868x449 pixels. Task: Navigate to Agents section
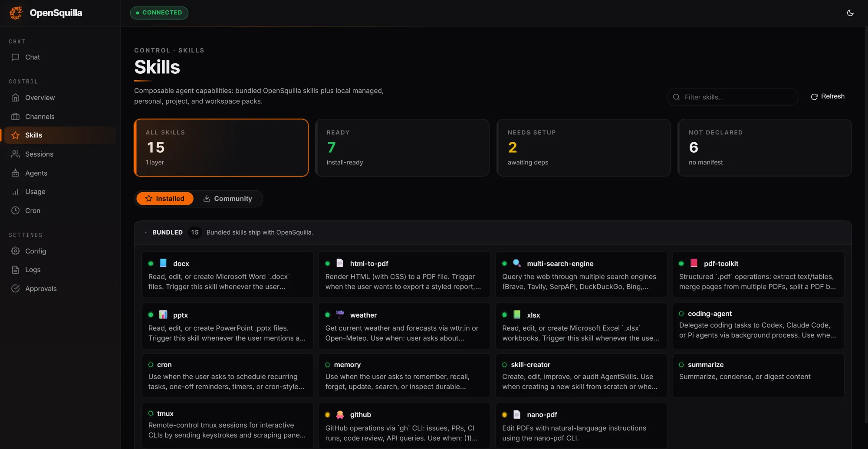60,173
